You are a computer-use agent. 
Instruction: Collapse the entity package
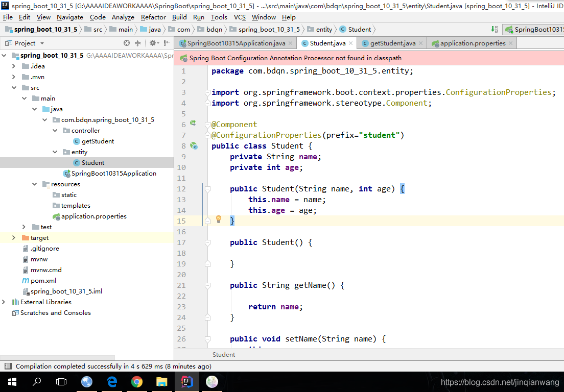(55, 152)
